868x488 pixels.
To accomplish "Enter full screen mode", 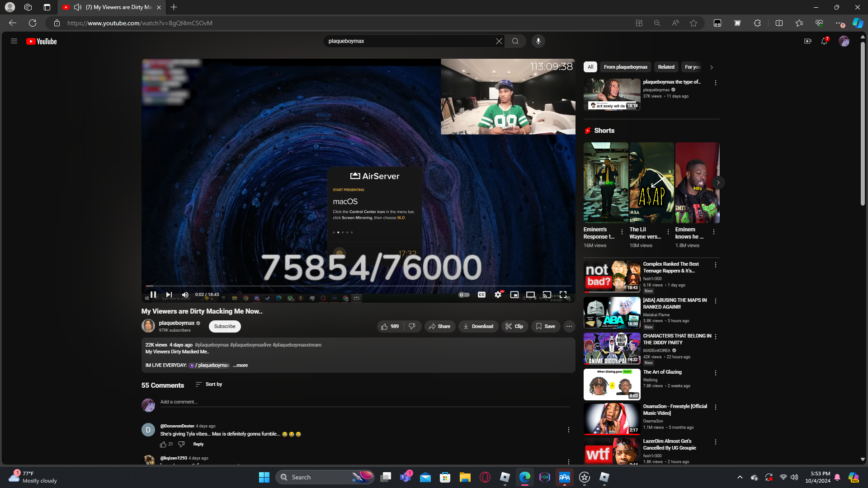I will tap(563, 295).
